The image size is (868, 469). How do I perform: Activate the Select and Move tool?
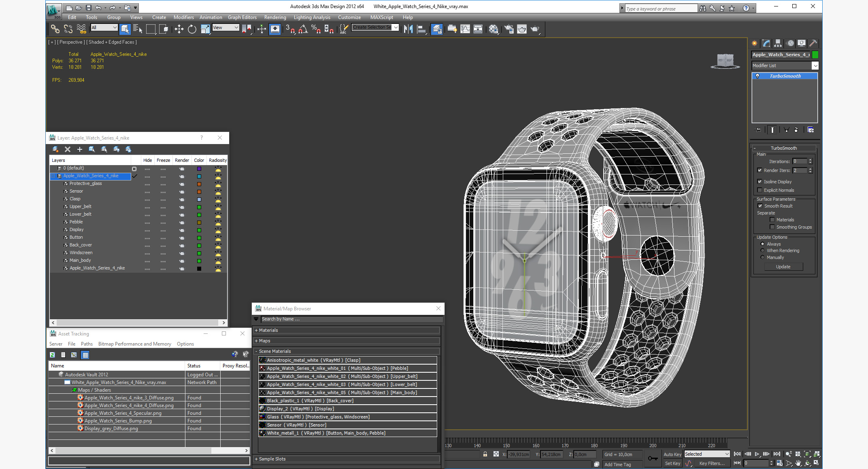point(179,29)
